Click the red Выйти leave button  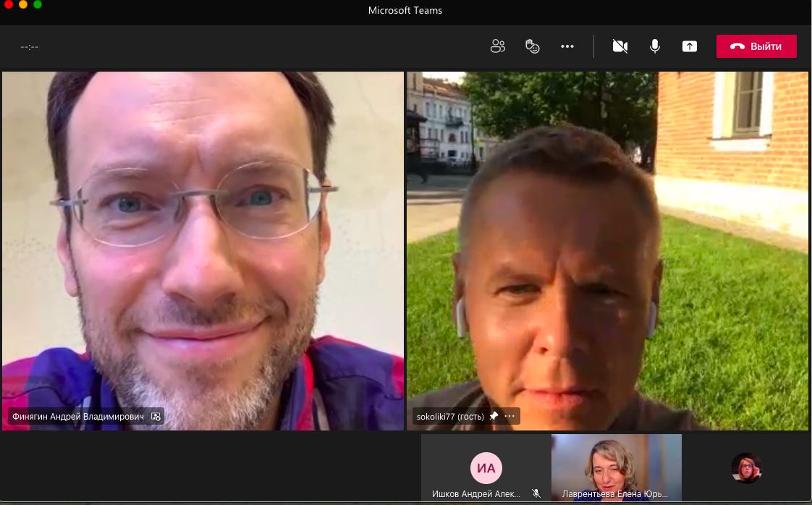tap(756, 46)
